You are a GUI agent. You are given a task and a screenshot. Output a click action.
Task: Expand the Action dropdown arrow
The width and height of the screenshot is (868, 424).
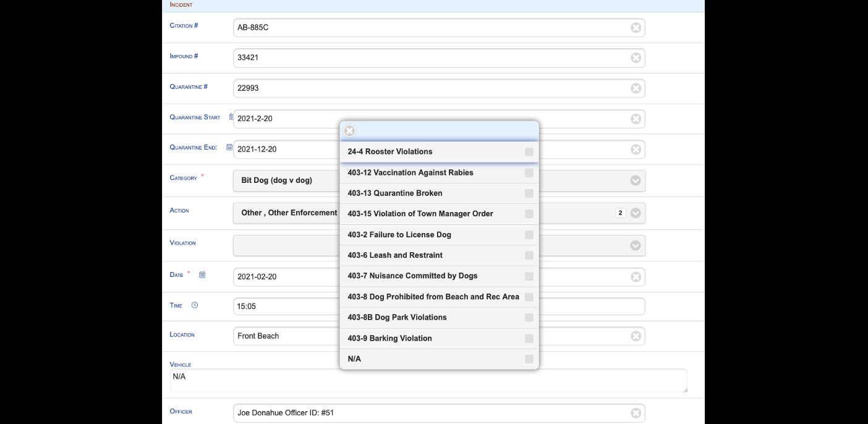635,213
